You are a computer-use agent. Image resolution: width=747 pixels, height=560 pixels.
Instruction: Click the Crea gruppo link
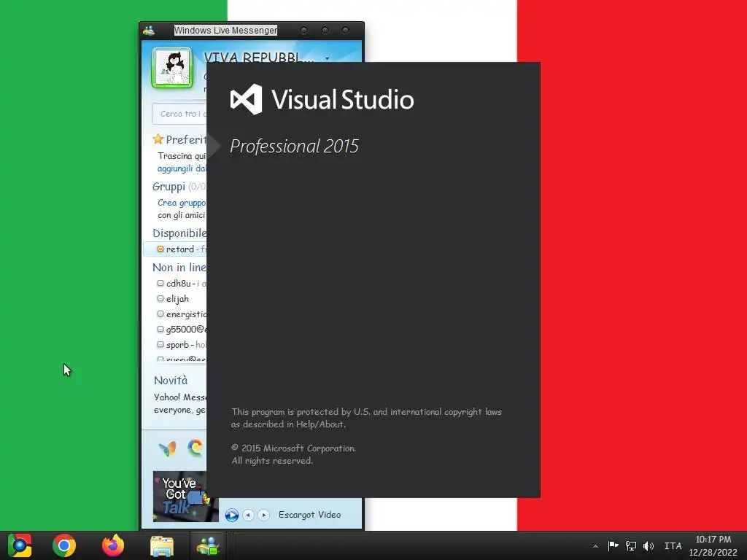(182, 203)
